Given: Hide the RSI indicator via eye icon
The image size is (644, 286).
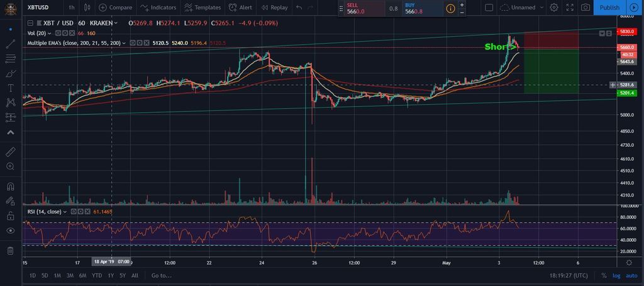Looking at the screenshot, I should [74, 212].
